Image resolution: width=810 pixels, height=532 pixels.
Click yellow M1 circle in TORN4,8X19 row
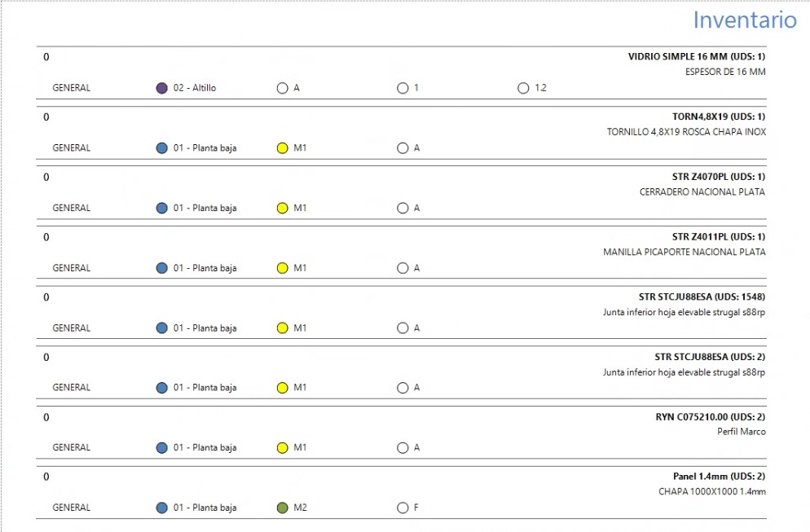click(282, 148)
